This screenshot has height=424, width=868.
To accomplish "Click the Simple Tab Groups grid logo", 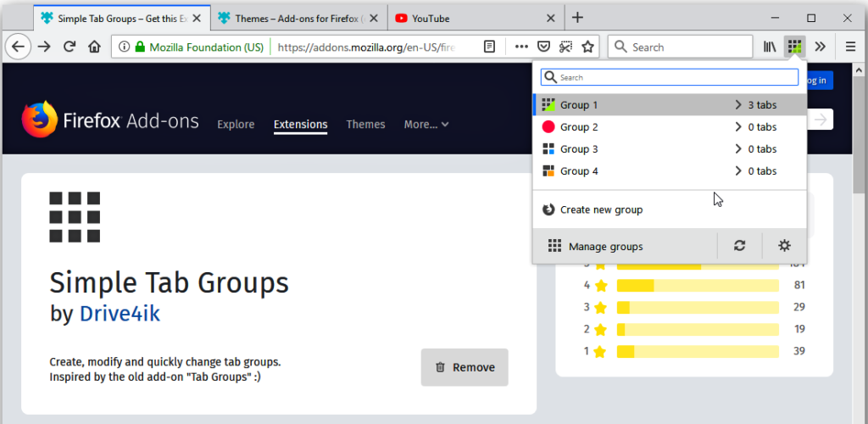I will click(x=75, y=217).
